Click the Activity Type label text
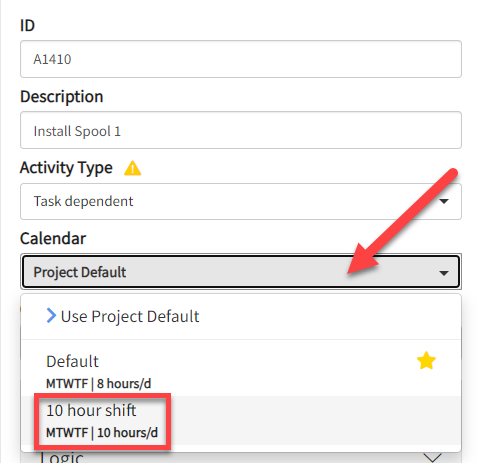 pos(66,168)
